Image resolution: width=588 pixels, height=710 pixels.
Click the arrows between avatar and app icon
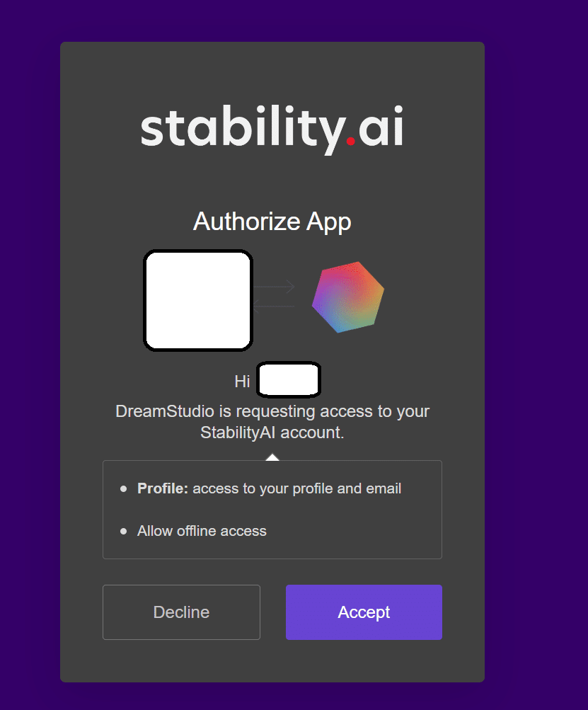[x=274, y=296]
